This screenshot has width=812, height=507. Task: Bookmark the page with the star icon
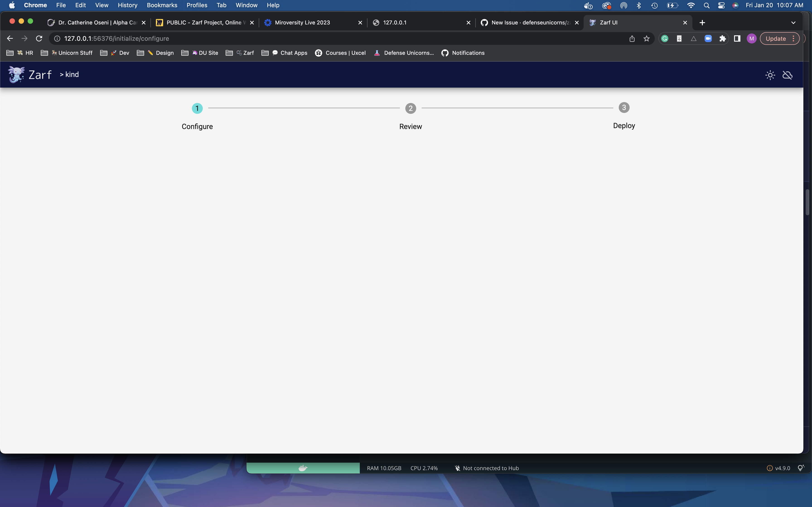(646, 38)
